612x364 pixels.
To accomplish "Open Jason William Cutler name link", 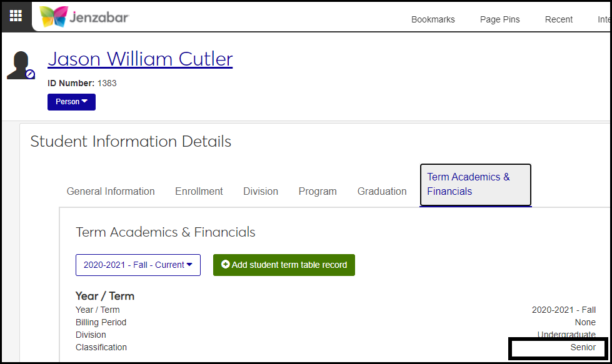I will 140,59.
